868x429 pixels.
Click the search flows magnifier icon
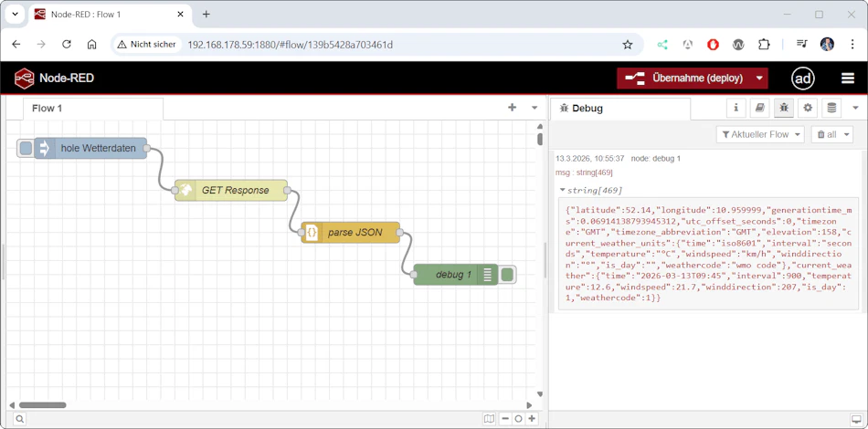[x=19, y=419]
